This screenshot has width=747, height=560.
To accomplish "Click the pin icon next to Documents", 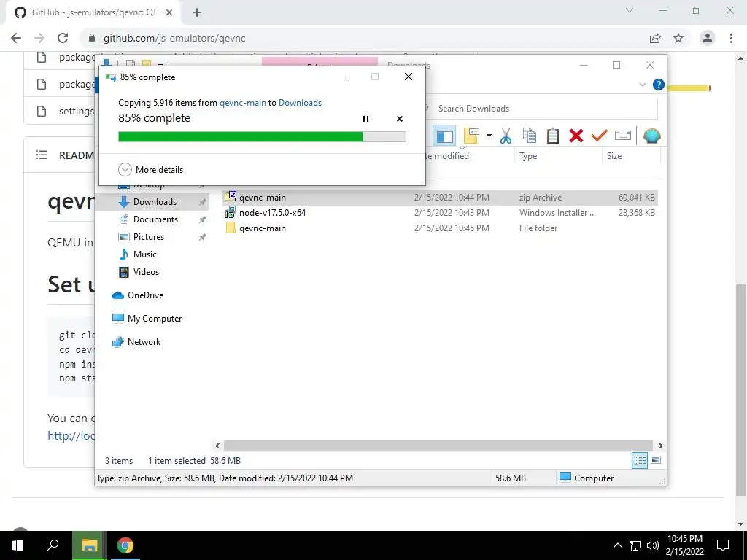I will (x=203, y=219).
